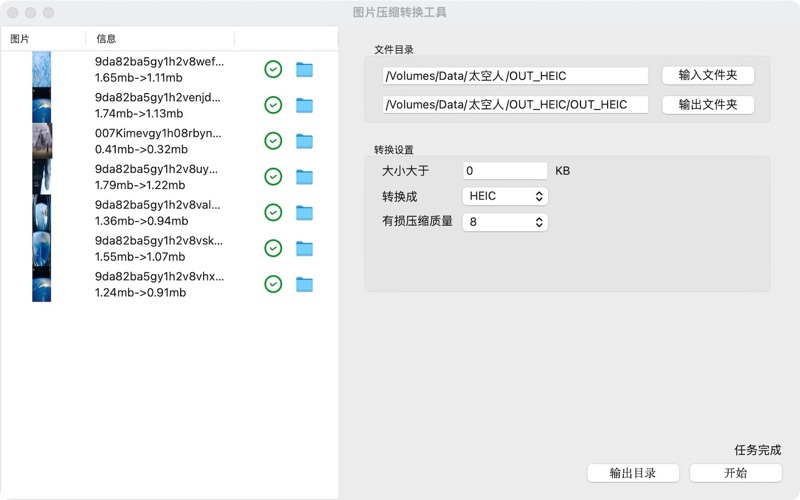This screenshot has height=500, width=800.
Task: Open folder for 9da82ba5gy1h2v8wef file
Action: click(x=304, y=69)
